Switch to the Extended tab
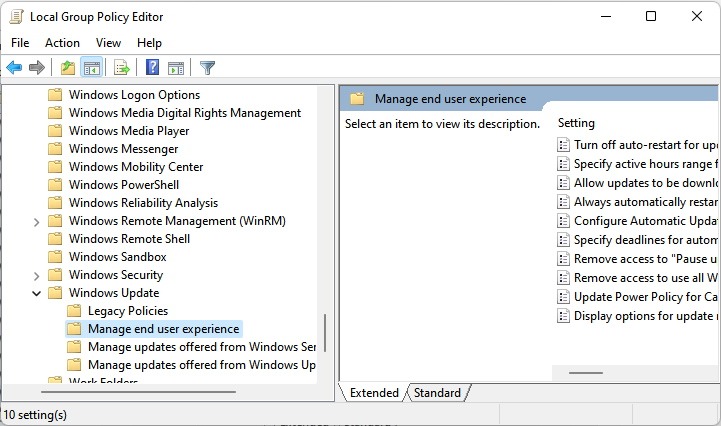 point(374,392)
